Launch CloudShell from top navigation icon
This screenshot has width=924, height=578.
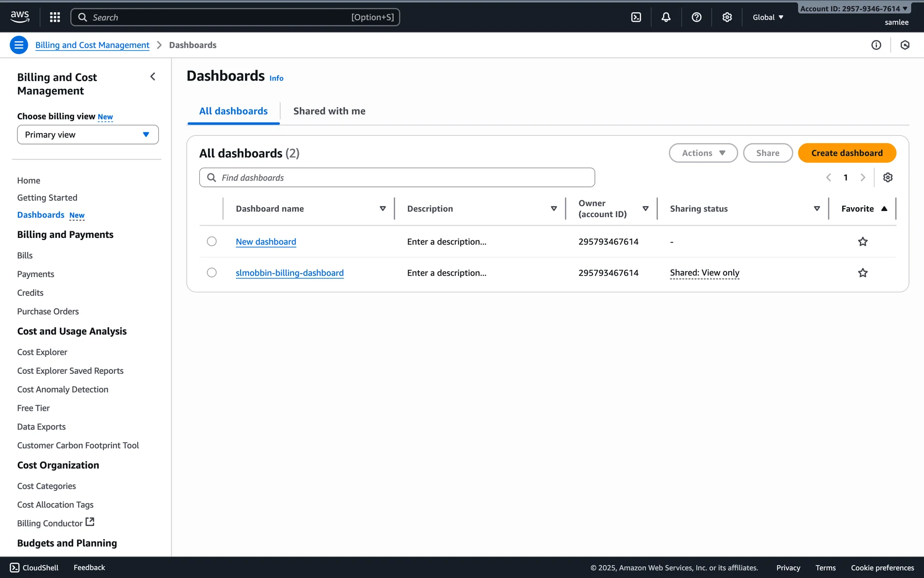[636, 17]
